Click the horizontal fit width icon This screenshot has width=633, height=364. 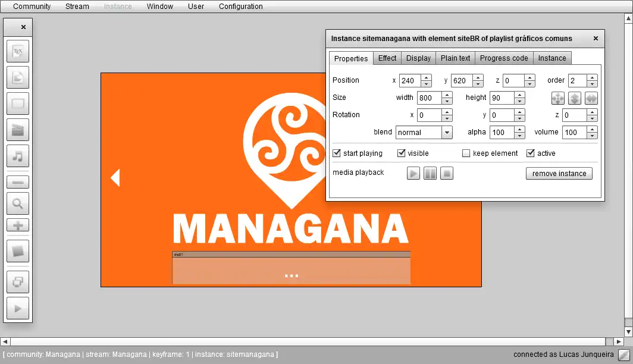[x=591, y=98]
